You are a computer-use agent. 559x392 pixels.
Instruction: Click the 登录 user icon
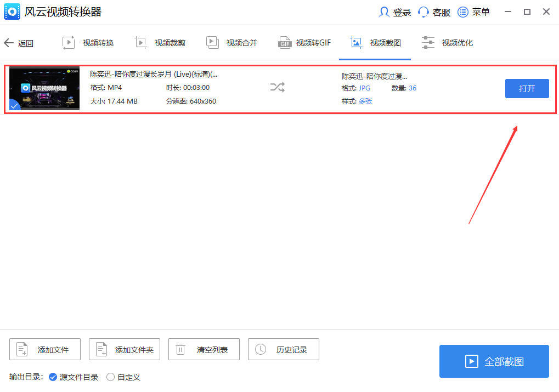point(383,12)
